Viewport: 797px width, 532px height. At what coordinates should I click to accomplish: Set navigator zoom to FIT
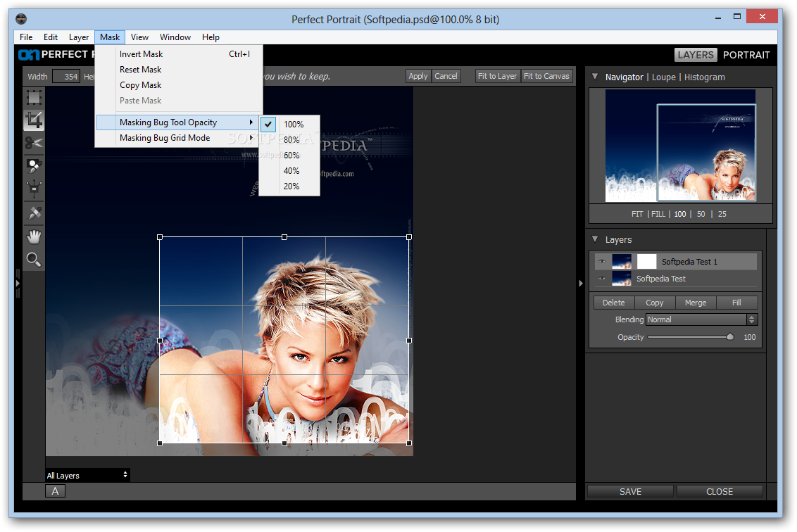coord(637,214)
